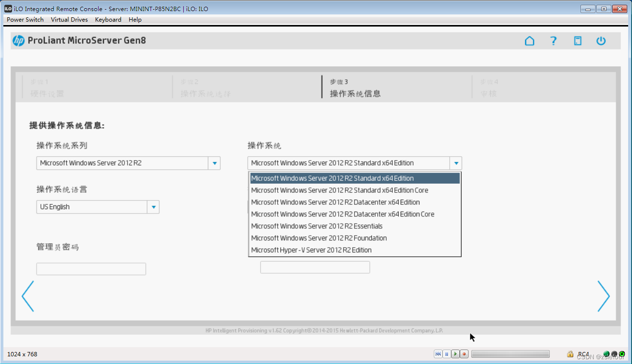
Task: Click the operating system combo box showing Standard x64 Edition
Action: pyautogui.click(x=354, y=163)
